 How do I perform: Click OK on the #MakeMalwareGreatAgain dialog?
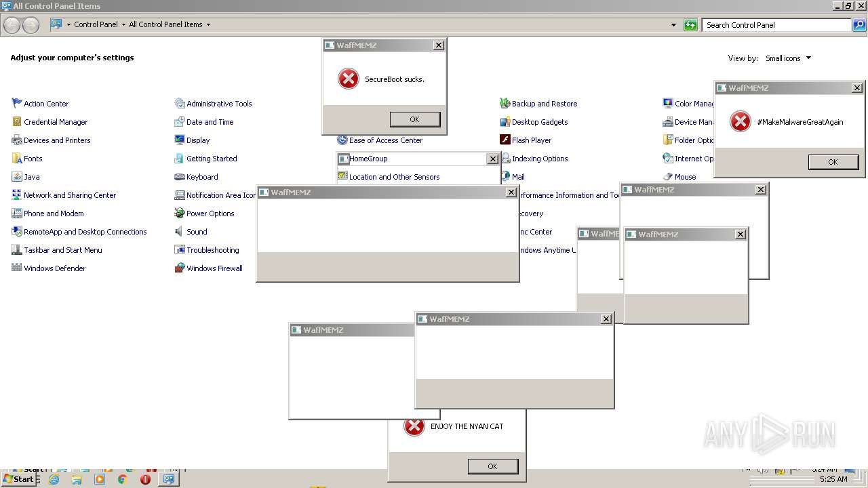pos(833,162)
